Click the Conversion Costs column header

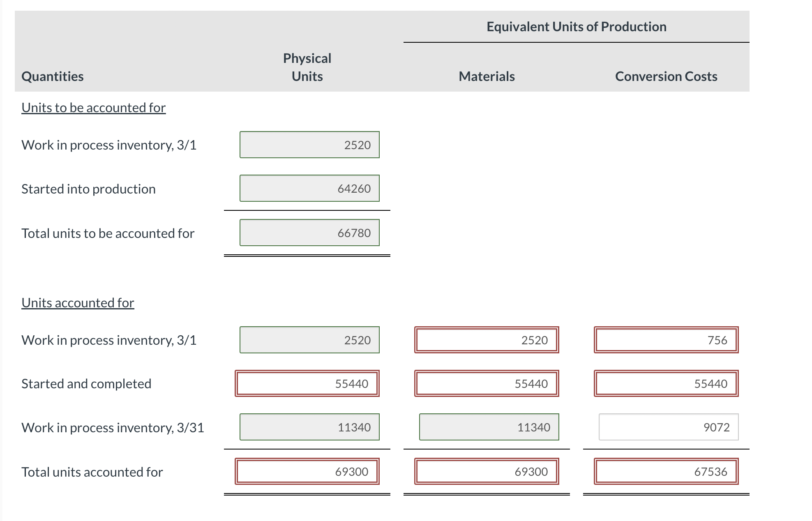[x=666, y=76]
